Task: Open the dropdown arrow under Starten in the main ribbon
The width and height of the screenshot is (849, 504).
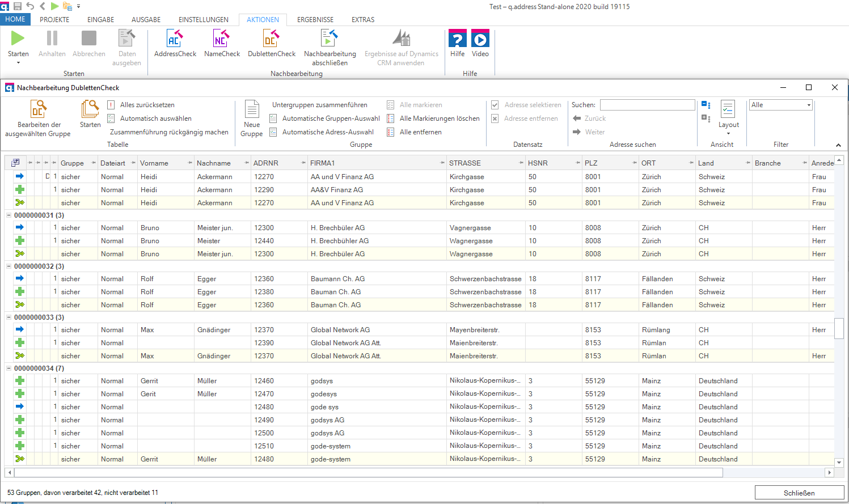Action: 18,62
